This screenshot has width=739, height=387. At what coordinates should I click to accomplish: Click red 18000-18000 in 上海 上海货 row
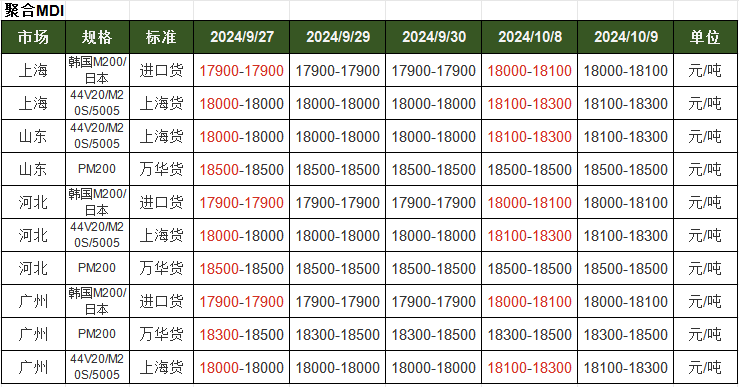point(242,104)
